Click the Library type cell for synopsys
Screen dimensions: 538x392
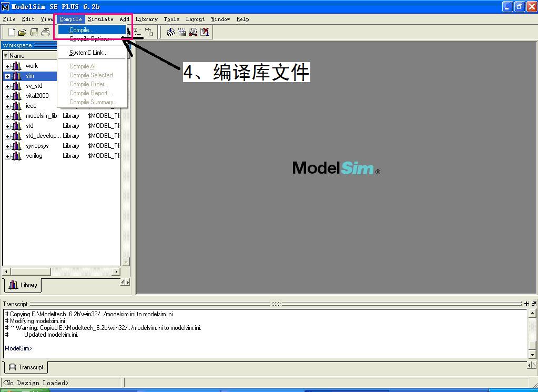point(70,146)
